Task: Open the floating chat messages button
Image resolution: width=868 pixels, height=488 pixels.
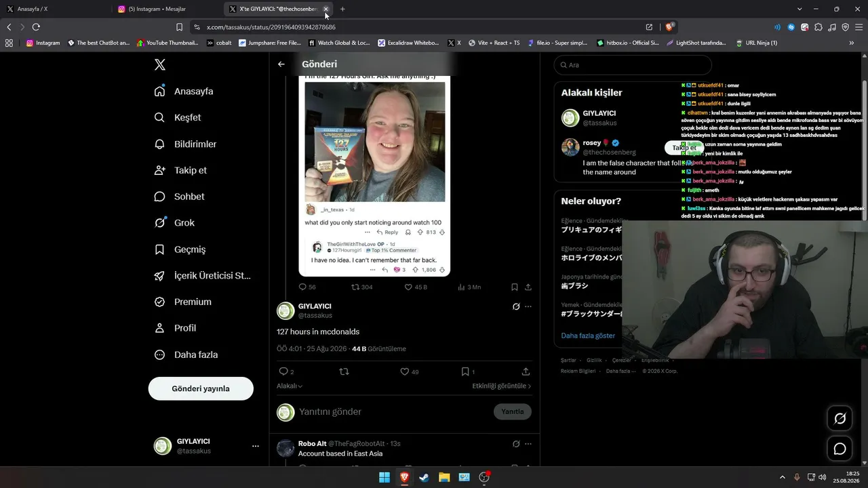Action: (840, 449)
